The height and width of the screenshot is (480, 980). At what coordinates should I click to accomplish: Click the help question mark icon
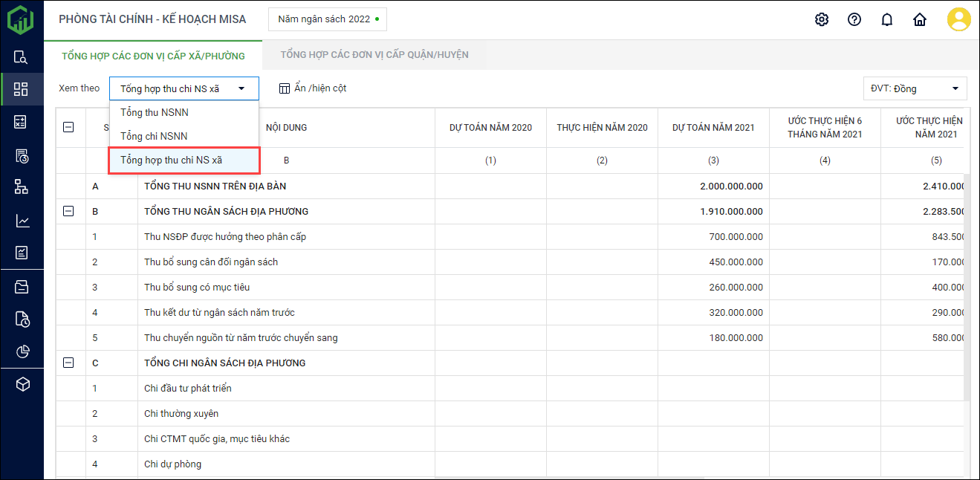coord(854,20)
